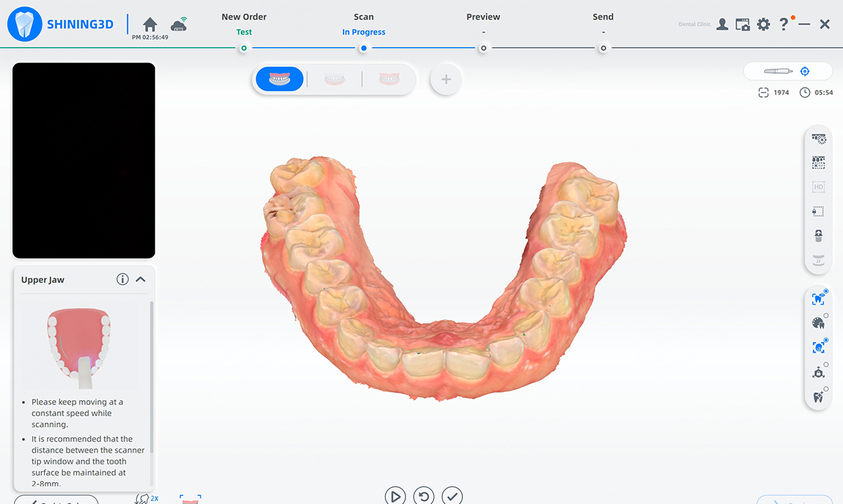Open the screenshot capture tool
Viewport: 843px width, 504px height.
click(x=743, y=25)
